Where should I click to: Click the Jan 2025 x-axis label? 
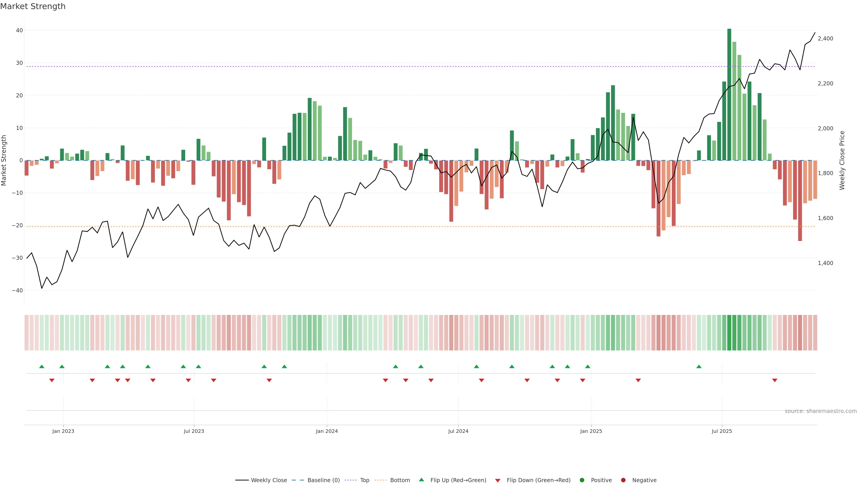click(591, 431)
